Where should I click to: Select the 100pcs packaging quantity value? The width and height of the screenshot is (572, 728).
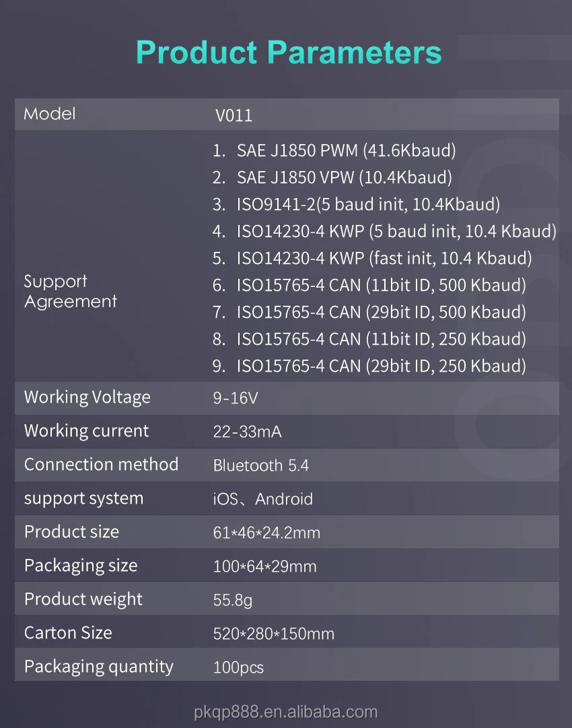click(238, 668)
